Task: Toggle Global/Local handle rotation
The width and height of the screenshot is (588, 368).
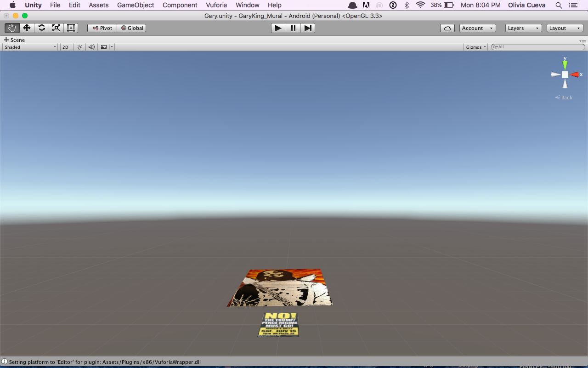Action: pos(132,28)
